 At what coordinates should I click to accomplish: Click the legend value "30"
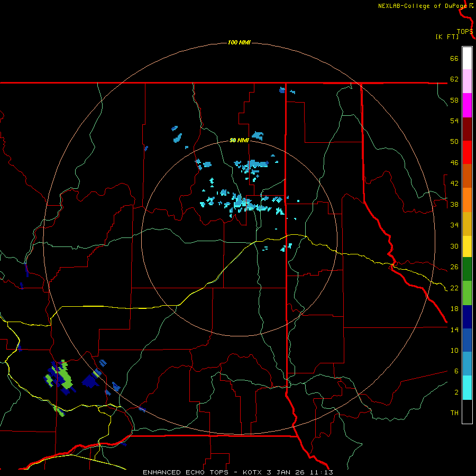(454, 246)
